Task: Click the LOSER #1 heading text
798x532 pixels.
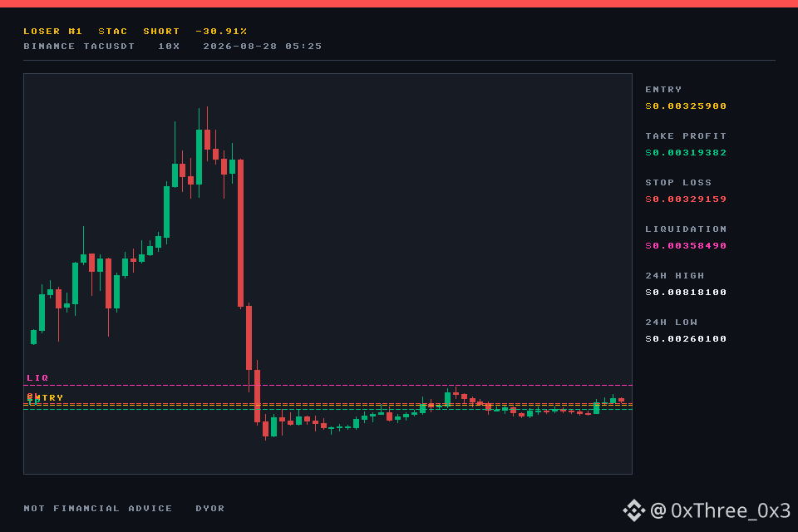Action: (53, 32)
